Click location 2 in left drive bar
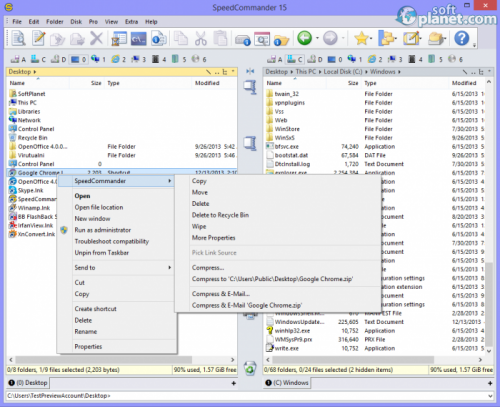Screen dimensions: 500x407 (x=119, y=59)
